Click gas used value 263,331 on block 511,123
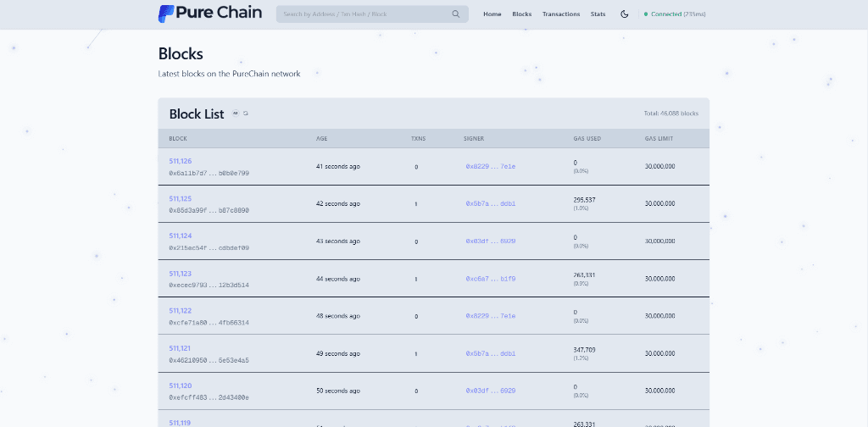The width and height of the screenshot is (868, 427). [x=585, y=274]
